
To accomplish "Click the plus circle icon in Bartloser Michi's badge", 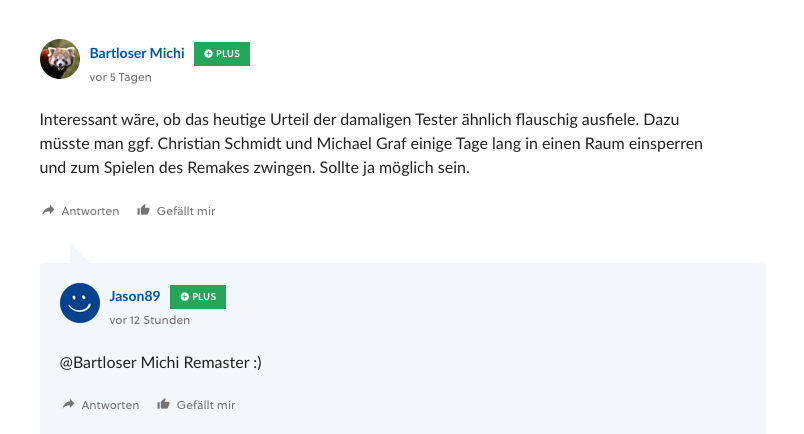I will click(208, 54).
